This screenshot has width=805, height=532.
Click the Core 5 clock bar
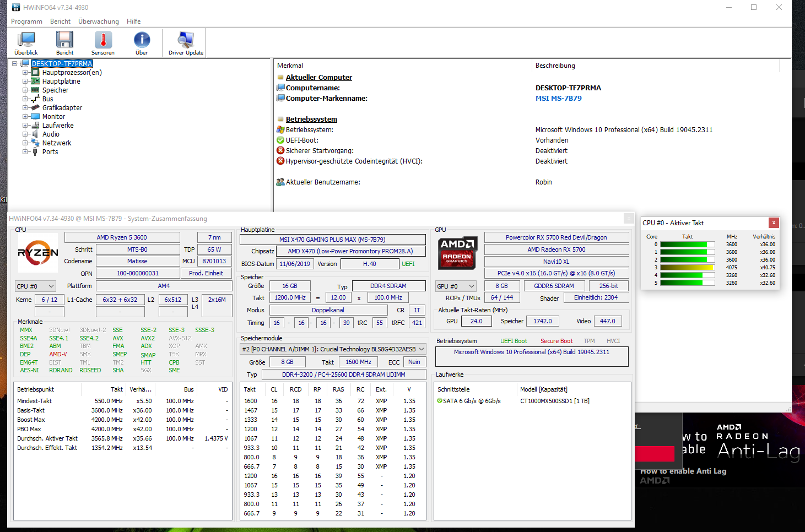[x=688, y=283]
